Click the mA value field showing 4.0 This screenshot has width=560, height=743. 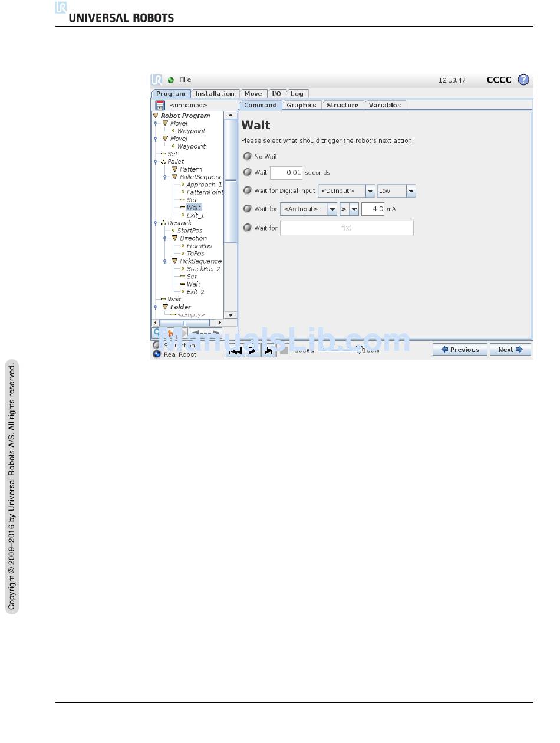pos(373,209)
